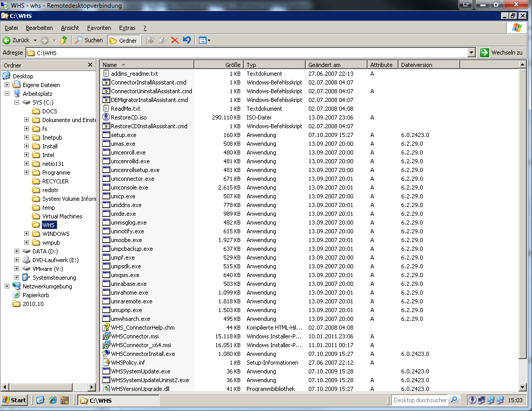
Task: Select the WHSConnector.msi installer icon
Action: pyautogui.click(x=106, y=336)
